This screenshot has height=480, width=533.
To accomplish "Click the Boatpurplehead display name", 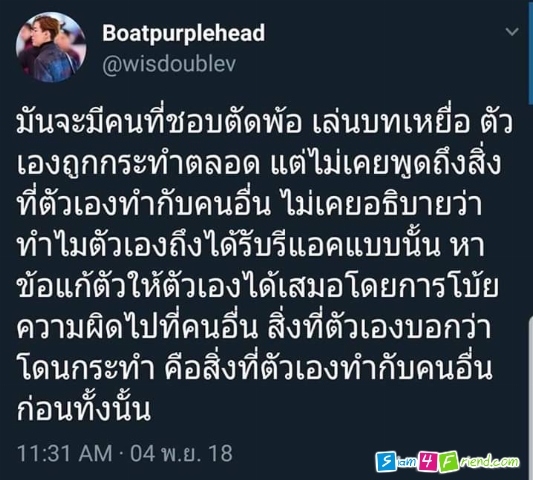I will point(184,34).
